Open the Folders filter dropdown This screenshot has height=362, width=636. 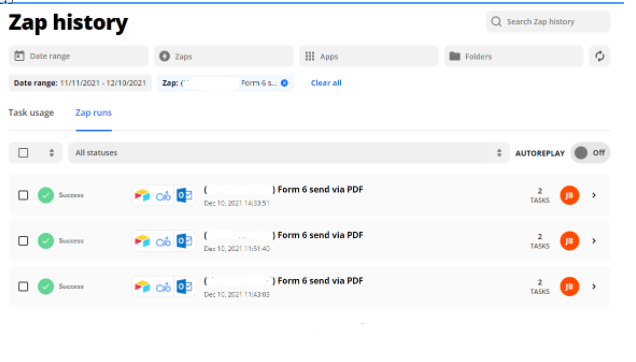[x=514, y=56]
